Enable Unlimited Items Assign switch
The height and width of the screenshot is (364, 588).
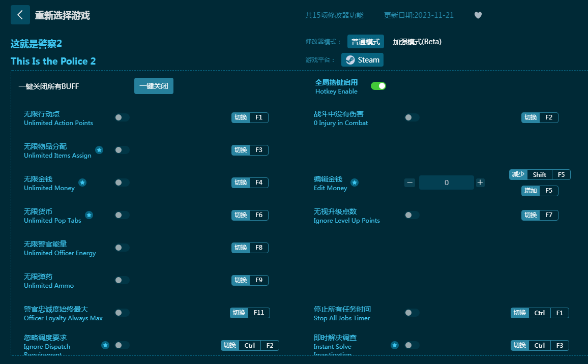point(122,150)
